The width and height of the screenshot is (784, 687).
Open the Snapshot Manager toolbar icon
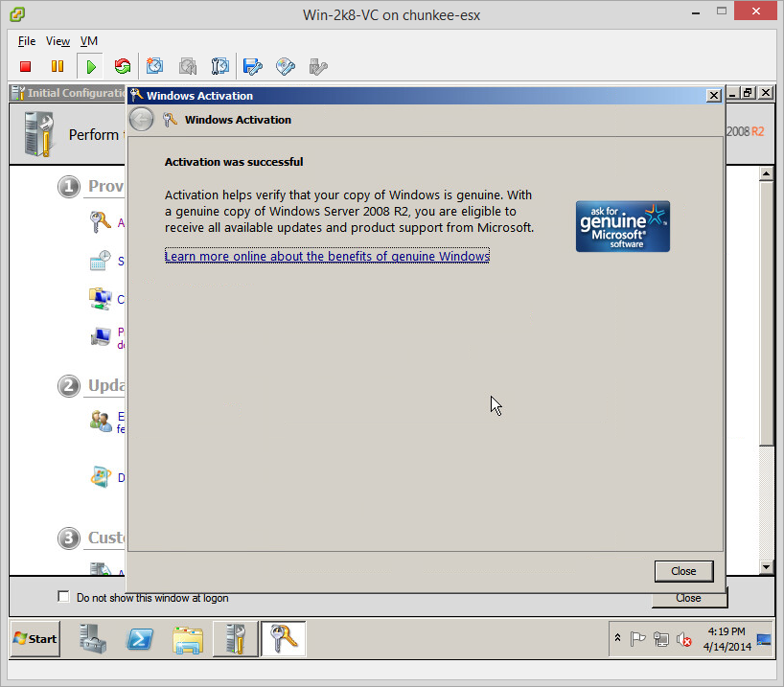point(219,66)
